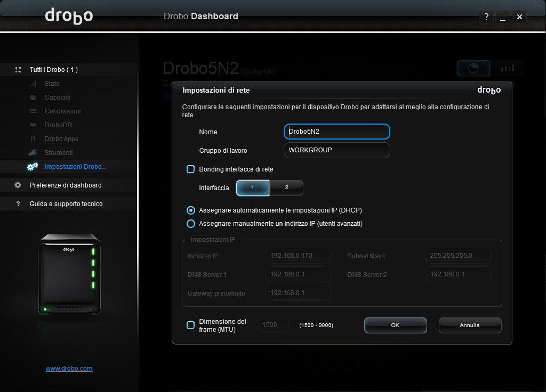Viewport: 546px width, 392px height.
Task: Click the DNS Server 2 field
Action: pos(458,274)
